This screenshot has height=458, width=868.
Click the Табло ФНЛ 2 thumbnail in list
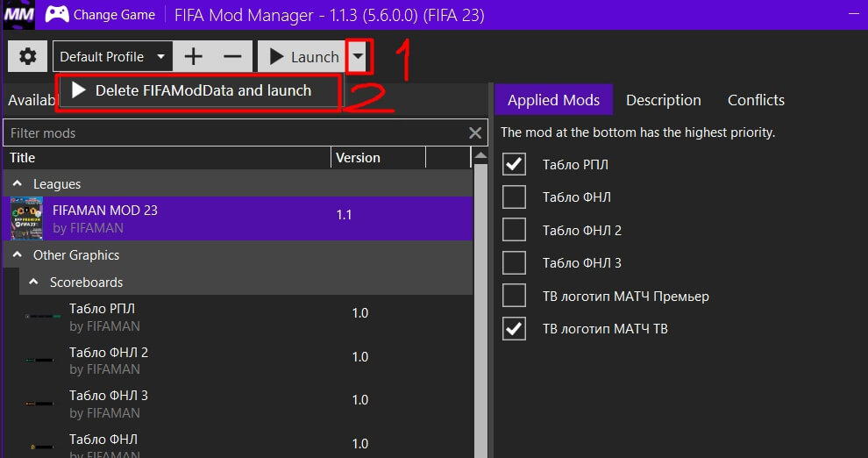coord(39,360)
